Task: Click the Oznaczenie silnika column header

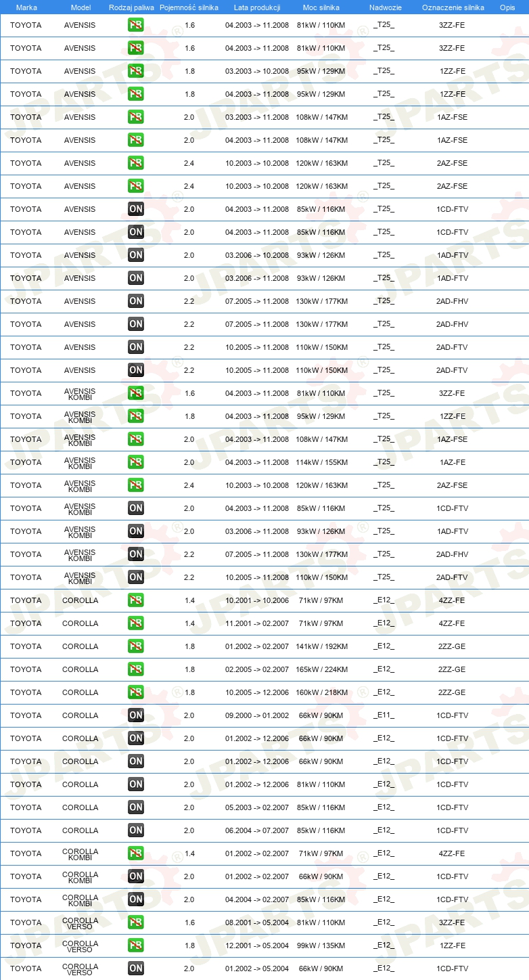Action: click(453, 7)
